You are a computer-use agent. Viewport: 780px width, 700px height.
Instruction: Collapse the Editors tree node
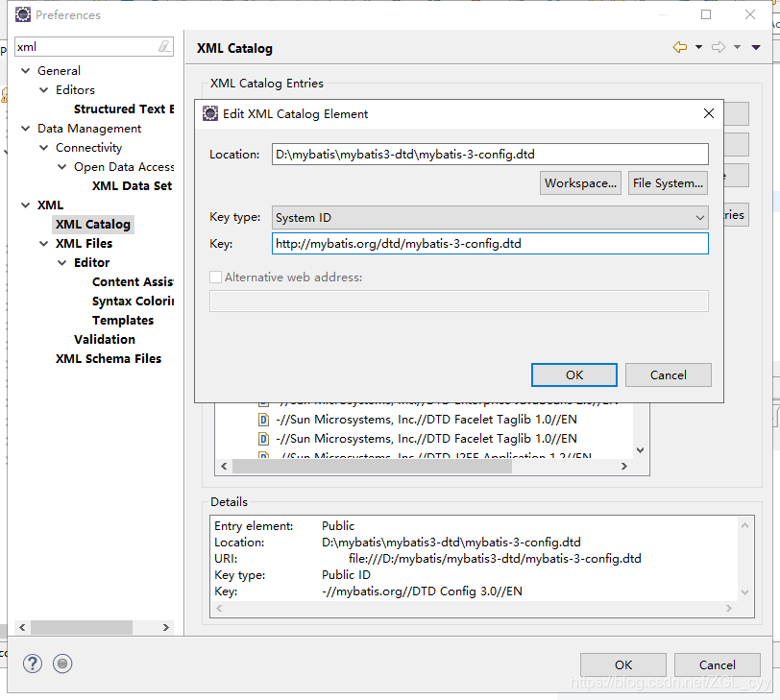tap(44, 90)
